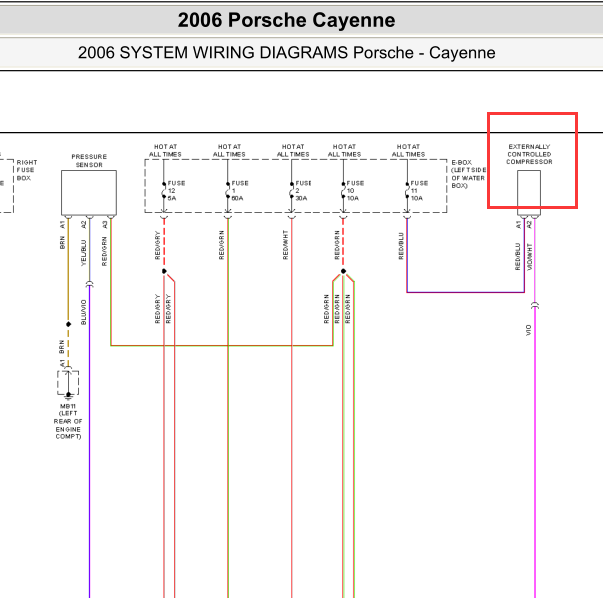Click the MB11 (LEFT REAR OF ENGINE COMPT) ground label
603x598 pixels.
click(x=68, y=421)
